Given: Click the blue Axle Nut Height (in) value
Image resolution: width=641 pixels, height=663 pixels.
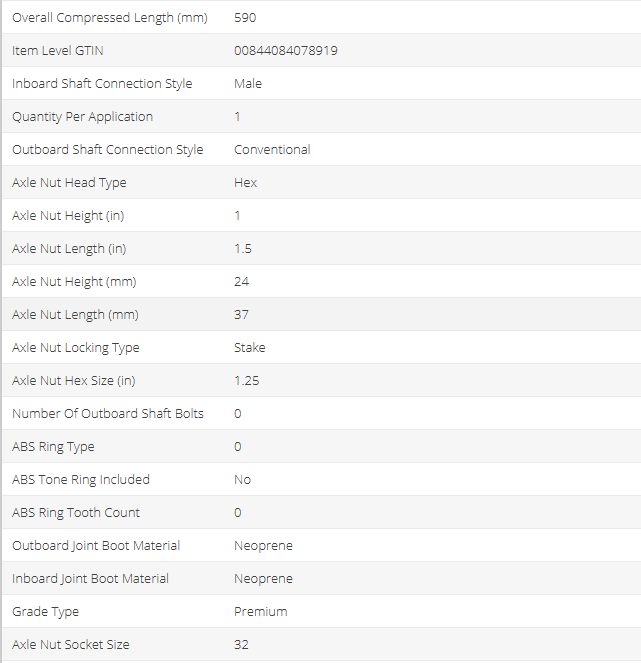Looking at the screenshot, I should click(238, 216).
